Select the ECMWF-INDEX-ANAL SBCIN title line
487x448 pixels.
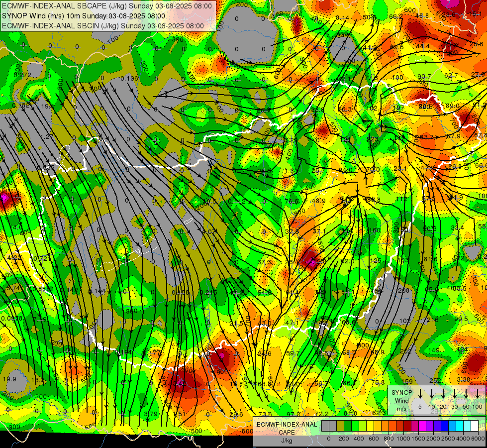click(103, 26)
